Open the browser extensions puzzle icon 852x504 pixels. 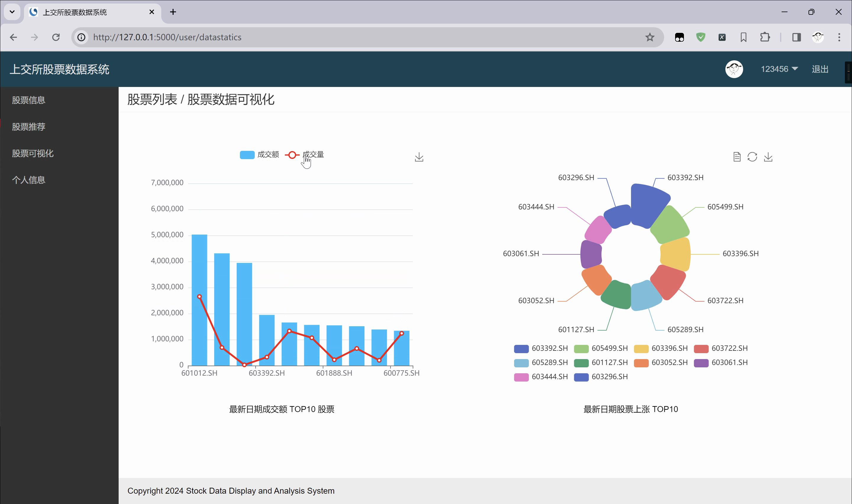765,37
